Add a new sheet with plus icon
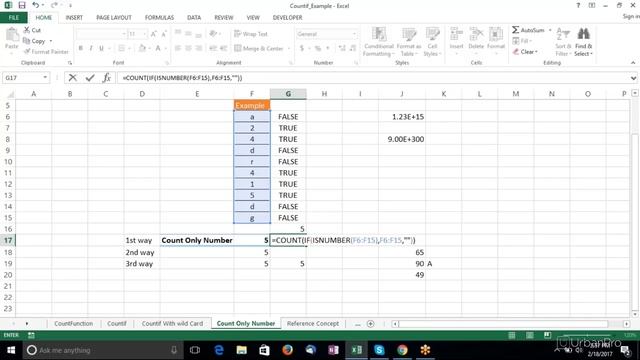 (x=371, y=324)
